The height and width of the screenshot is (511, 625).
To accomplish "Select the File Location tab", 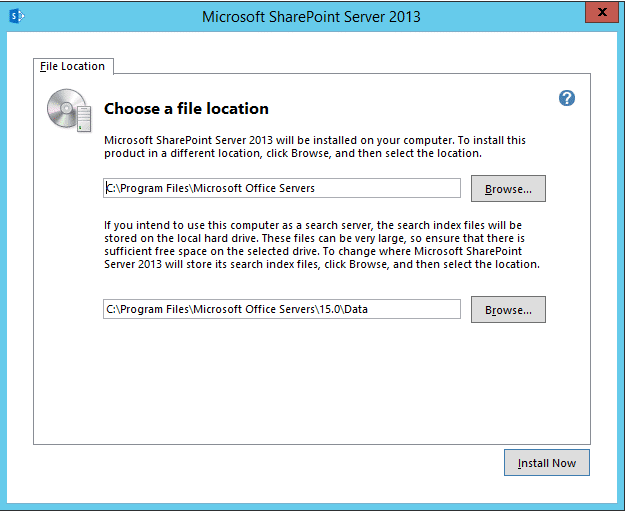I will coord(72,66).
